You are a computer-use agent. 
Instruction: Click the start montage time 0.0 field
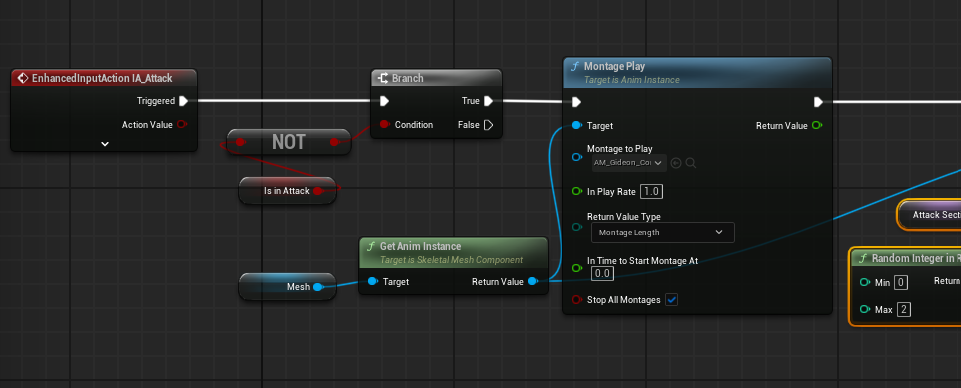point(602,274)
